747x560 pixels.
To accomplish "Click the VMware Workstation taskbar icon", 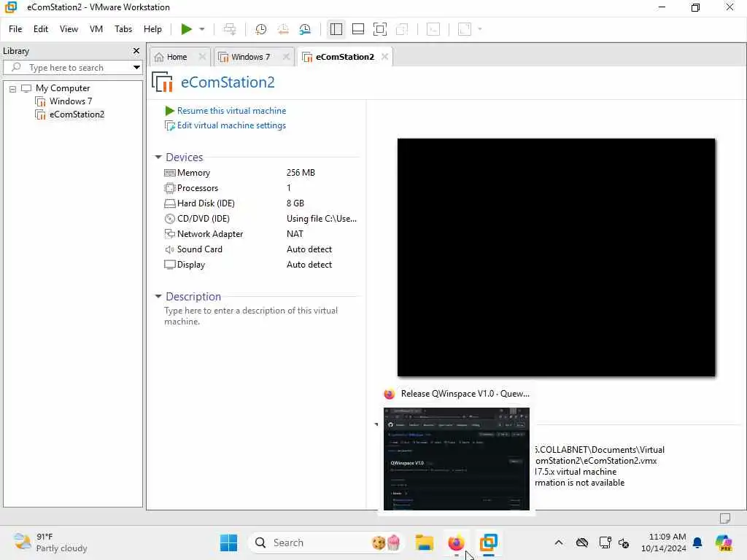I will [x=488, y=542].
